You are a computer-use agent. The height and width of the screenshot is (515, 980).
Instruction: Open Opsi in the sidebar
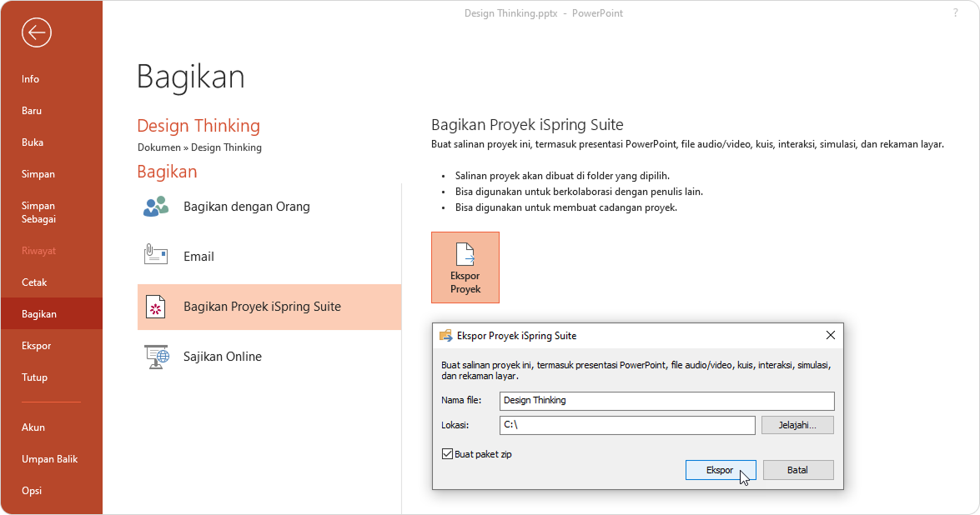(32, 491)
